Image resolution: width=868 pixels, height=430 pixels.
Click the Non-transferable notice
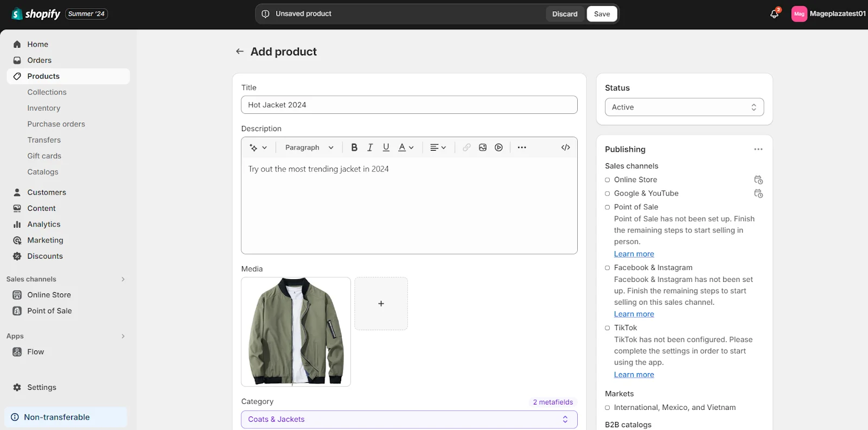click(x=66, y=418)
